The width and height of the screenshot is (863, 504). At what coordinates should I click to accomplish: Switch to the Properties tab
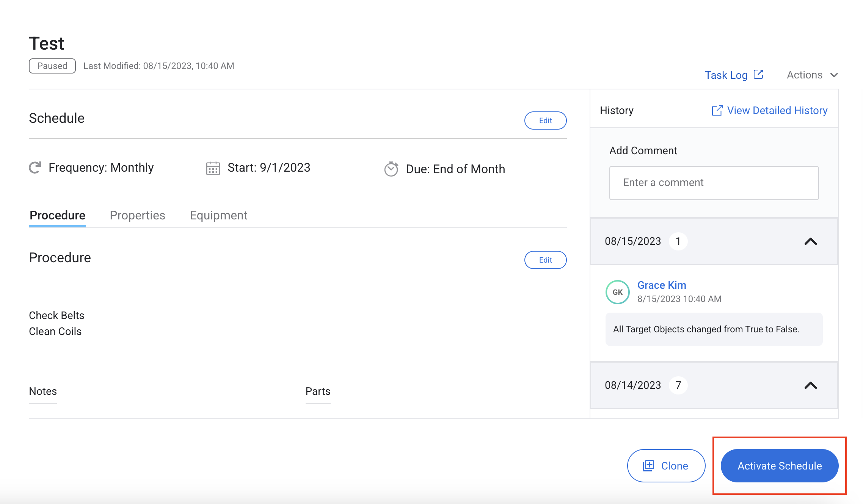[137, 215]
